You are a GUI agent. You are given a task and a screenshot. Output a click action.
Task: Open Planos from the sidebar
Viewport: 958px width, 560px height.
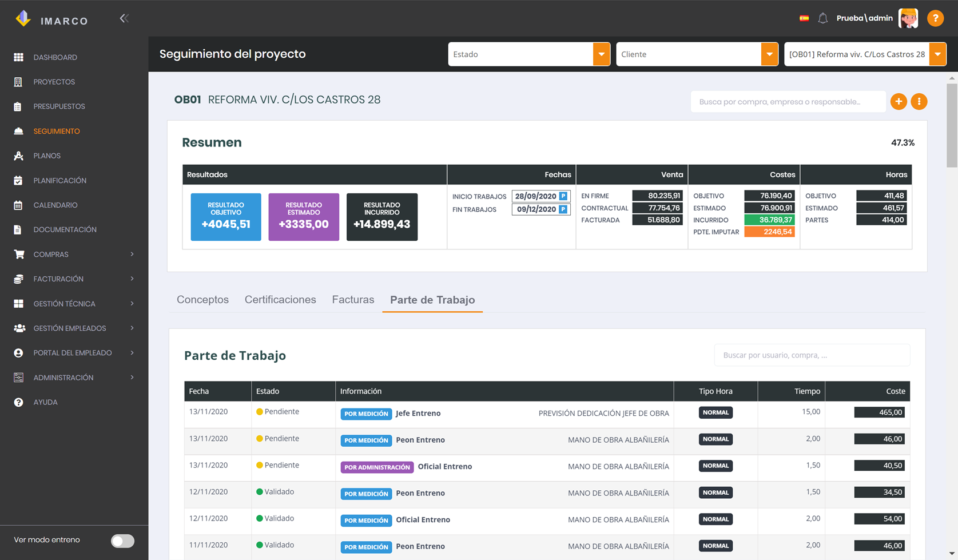(x=47, y=156)
